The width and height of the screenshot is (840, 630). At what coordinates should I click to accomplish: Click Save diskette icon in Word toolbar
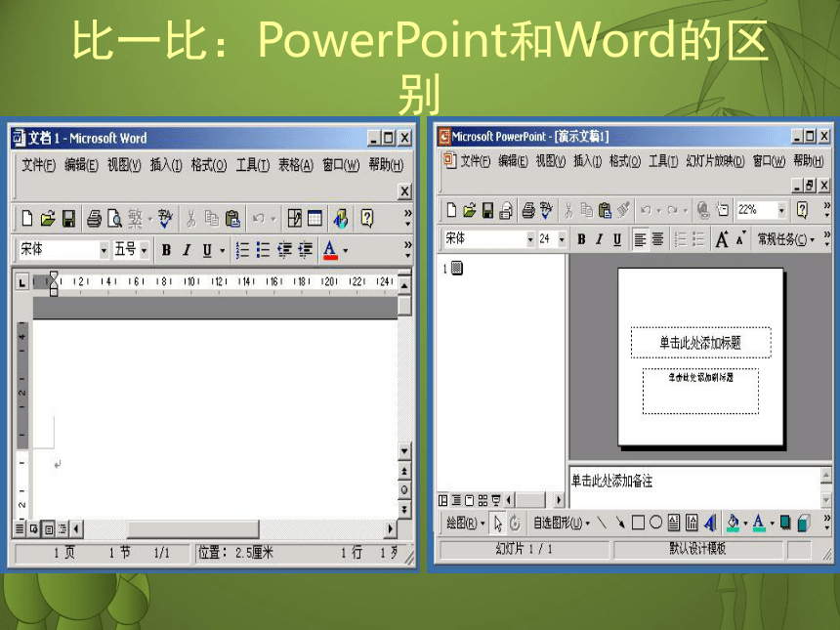click(x=68, y=219)
